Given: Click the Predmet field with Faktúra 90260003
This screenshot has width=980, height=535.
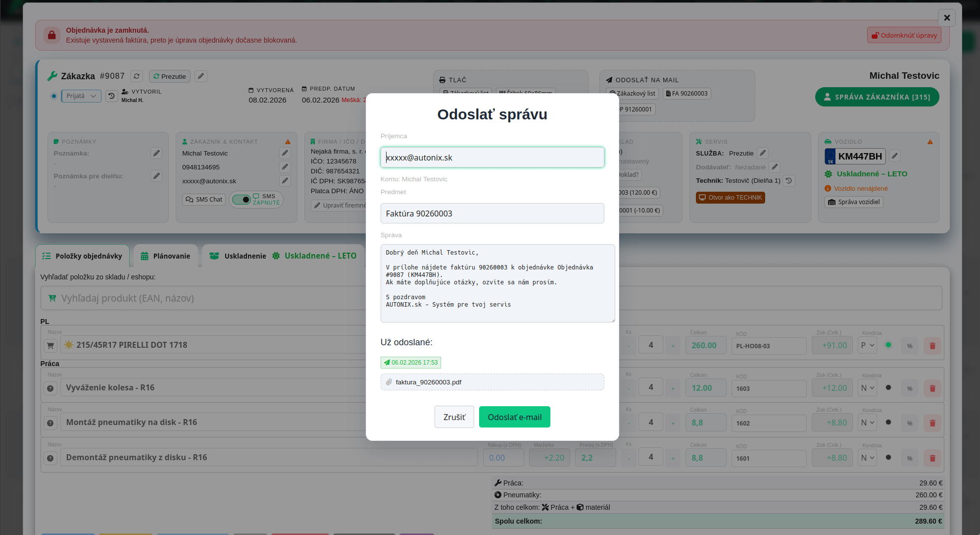Looking at the screenshot, I should [492, 214].
